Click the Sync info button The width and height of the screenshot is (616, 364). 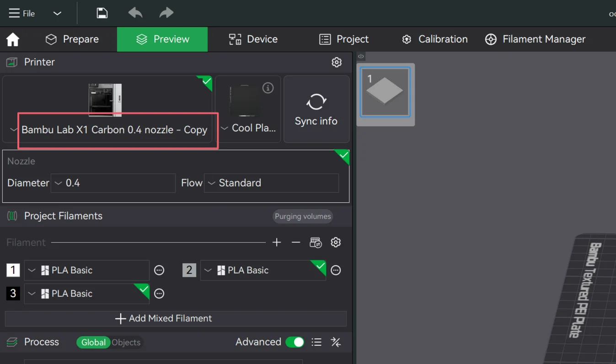(x=316, y=109)
